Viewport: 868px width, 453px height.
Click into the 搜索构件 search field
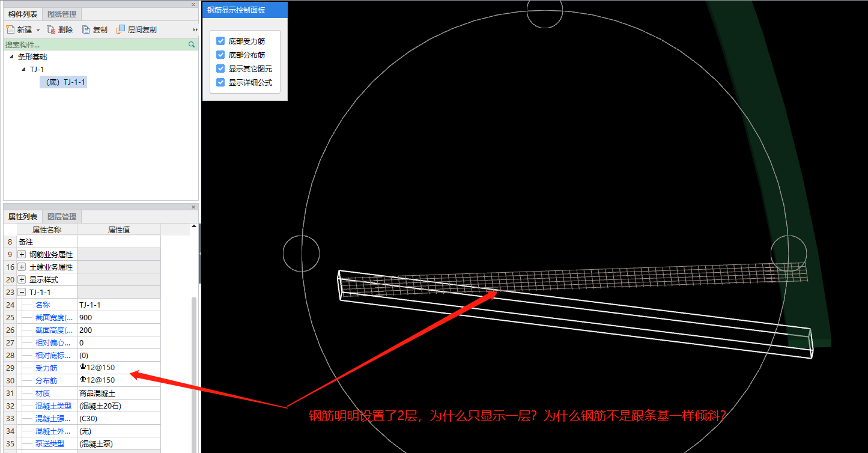click(x=96, y=44)
